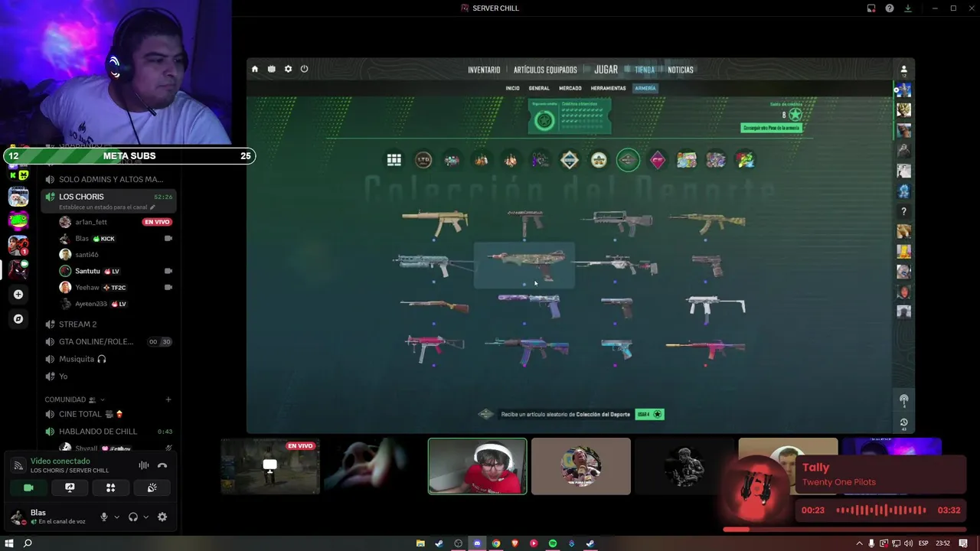Open the game profile icon at top right

(x=903, y=69)
